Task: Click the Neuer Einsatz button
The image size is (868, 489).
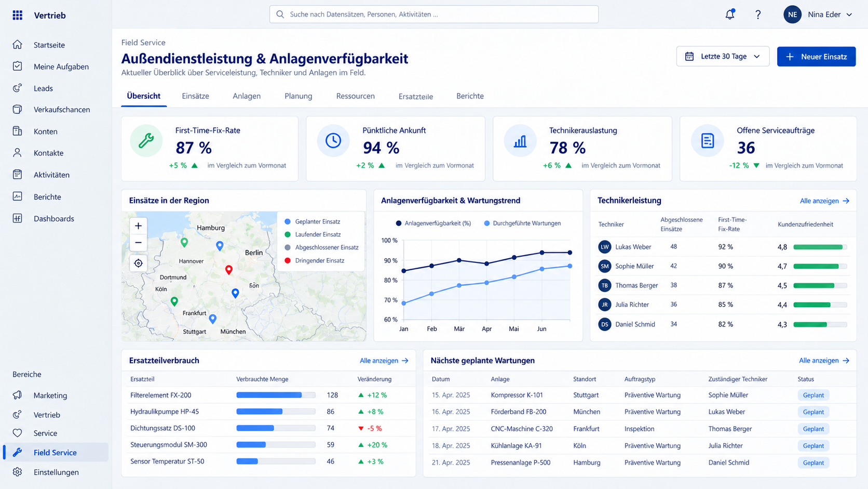Action: [816, 57]
